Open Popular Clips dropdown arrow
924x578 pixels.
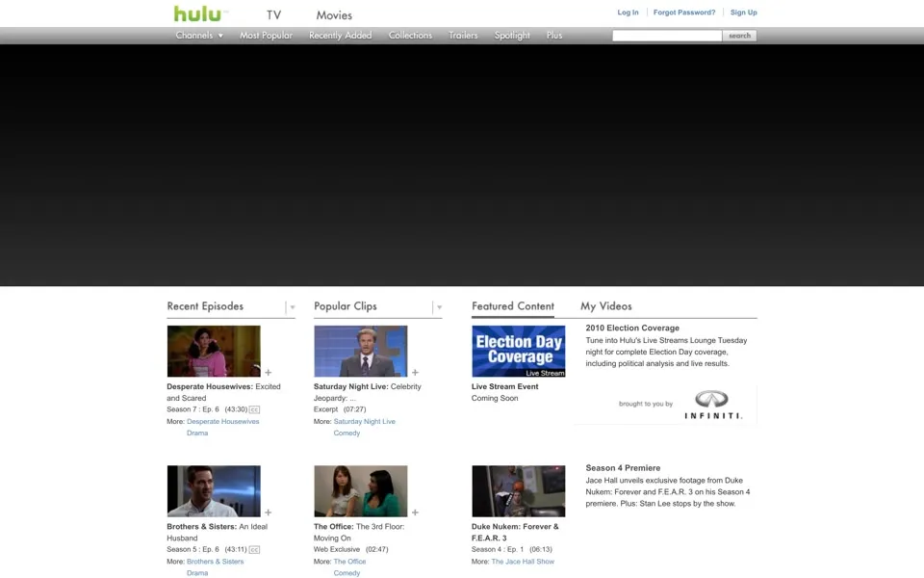click(439, 307)
